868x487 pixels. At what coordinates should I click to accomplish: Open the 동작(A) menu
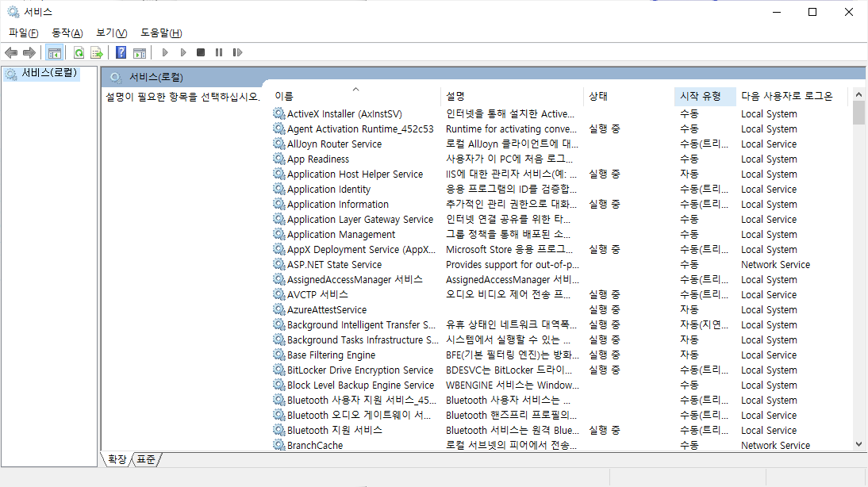coord(67,33)
